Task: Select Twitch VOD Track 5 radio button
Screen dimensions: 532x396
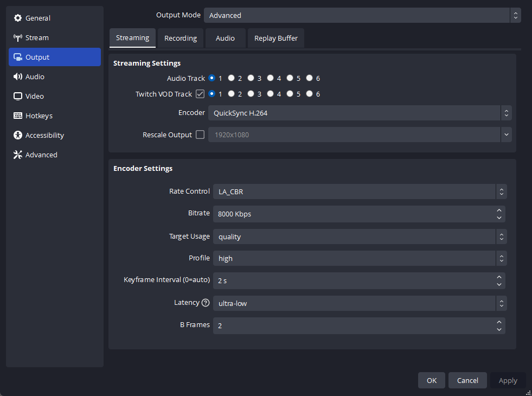Action: (290, 94)
